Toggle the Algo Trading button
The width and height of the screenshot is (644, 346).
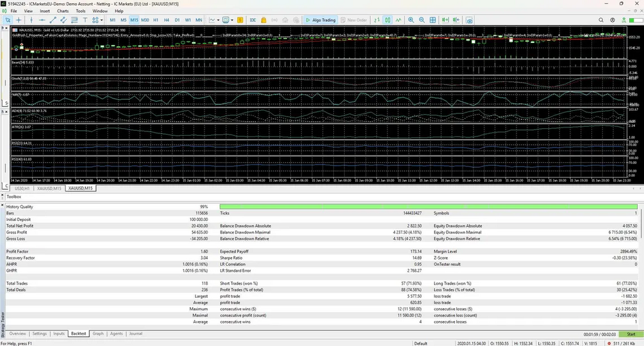(321, 20)
